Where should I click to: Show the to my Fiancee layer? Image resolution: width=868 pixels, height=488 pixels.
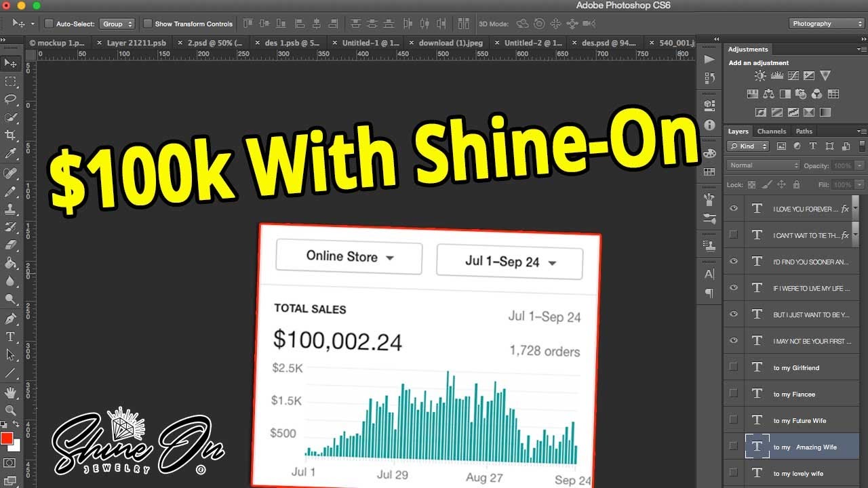733,394
